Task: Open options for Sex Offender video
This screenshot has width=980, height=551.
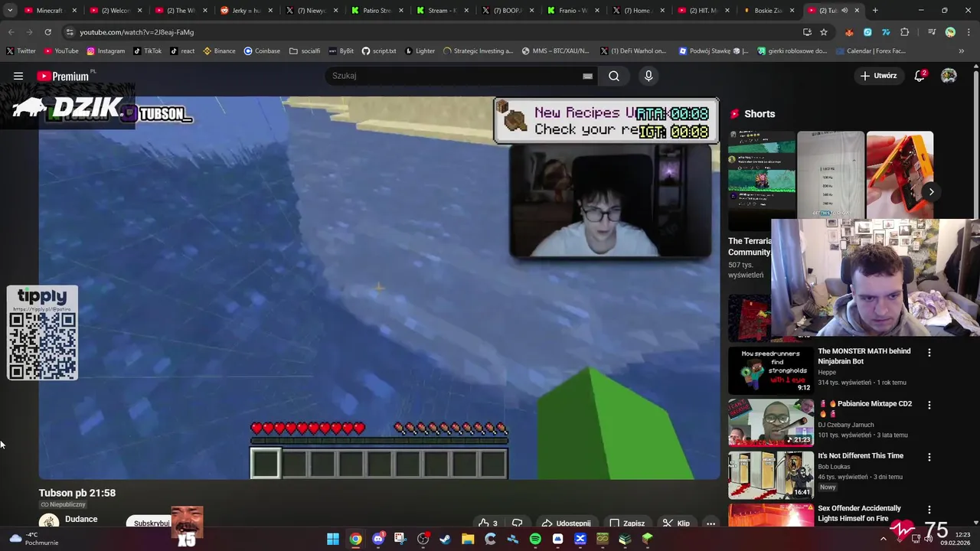Action: pyautogui.click(x=929, y=510)
